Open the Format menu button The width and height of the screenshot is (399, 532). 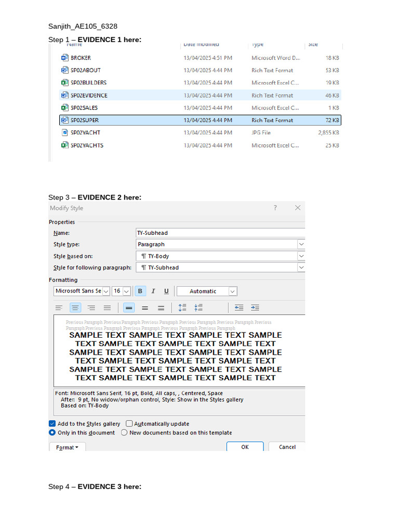[x=67, y=447]
